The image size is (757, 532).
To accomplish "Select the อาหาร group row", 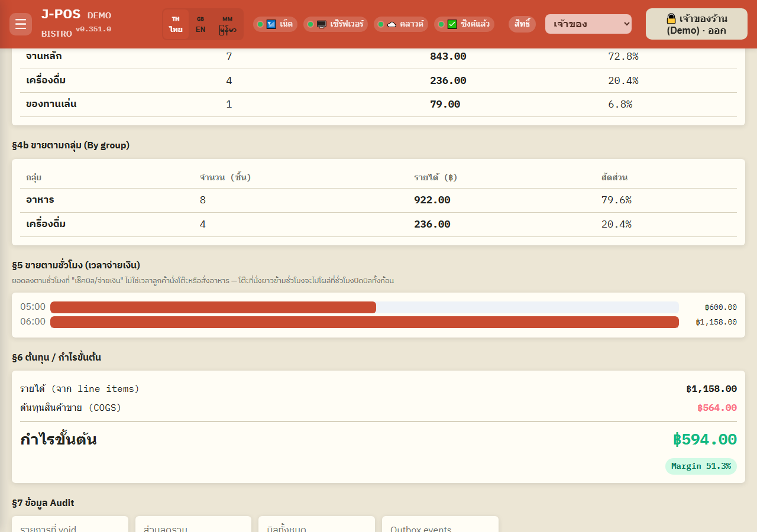I will (378, 200).
